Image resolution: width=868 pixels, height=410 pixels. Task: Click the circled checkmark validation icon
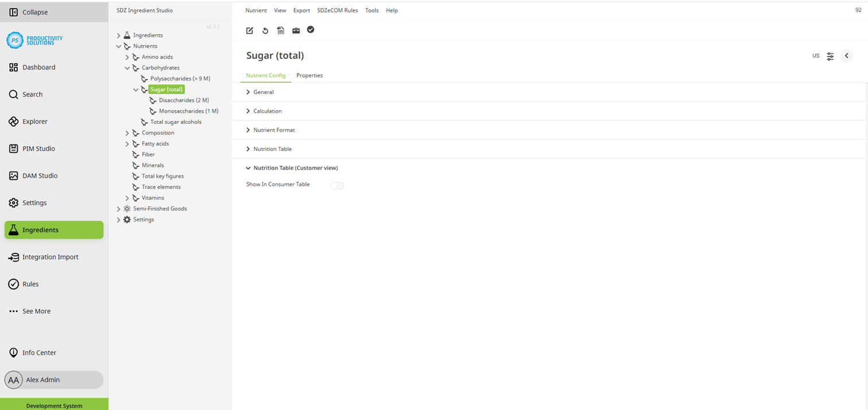(x=311, y=30)
